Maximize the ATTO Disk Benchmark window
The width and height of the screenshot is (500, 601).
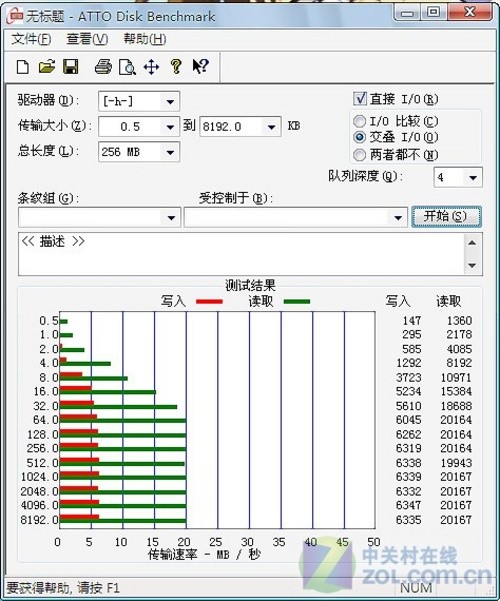point(433,12)
